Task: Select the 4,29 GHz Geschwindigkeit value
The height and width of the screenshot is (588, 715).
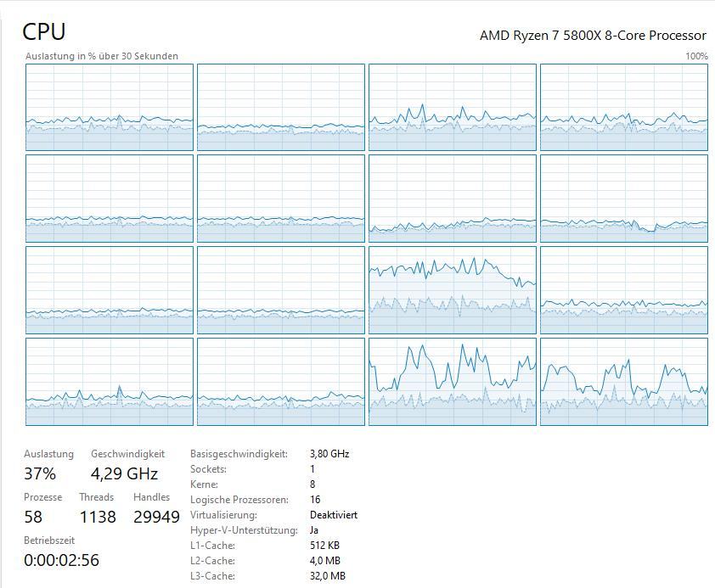Action: tap(124, 473)
